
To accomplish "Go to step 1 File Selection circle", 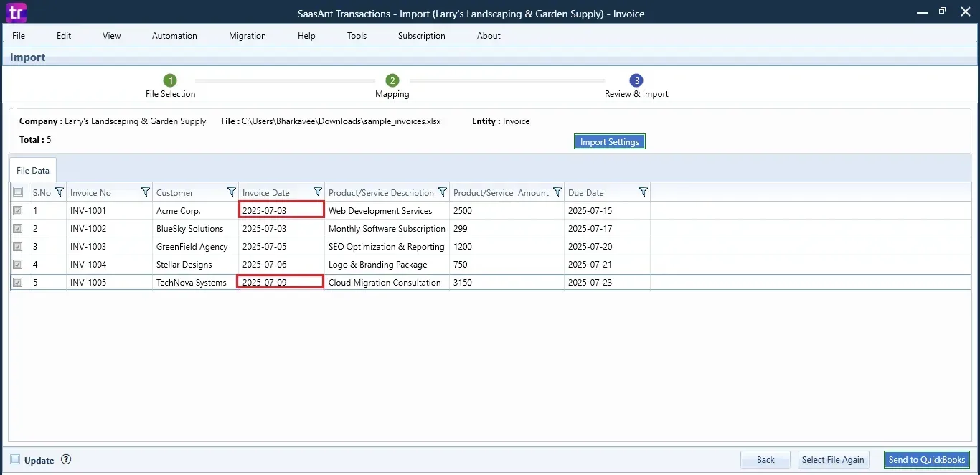I will (170, 80).
